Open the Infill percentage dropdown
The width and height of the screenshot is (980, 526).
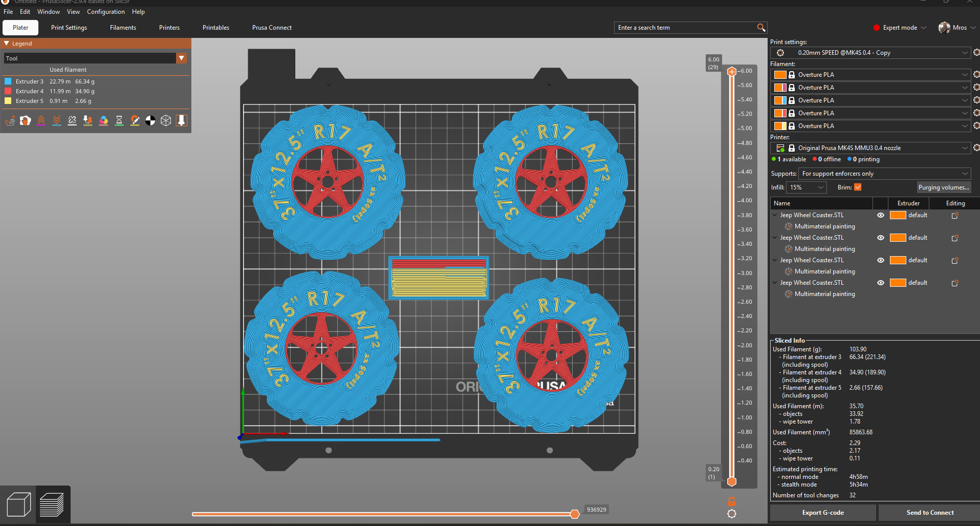[807, 187]
